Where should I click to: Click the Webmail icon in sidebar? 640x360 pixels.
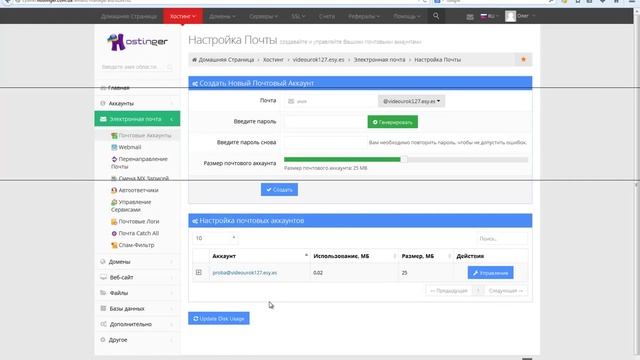point(114,147)
